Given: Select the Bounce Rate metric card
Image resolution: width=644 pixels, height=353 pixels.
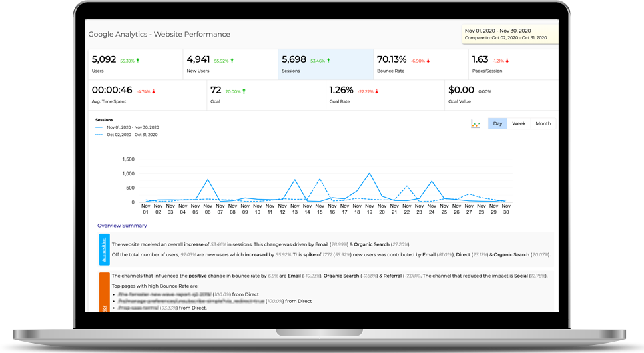Looking at the screenshot, I should point(421,64).
